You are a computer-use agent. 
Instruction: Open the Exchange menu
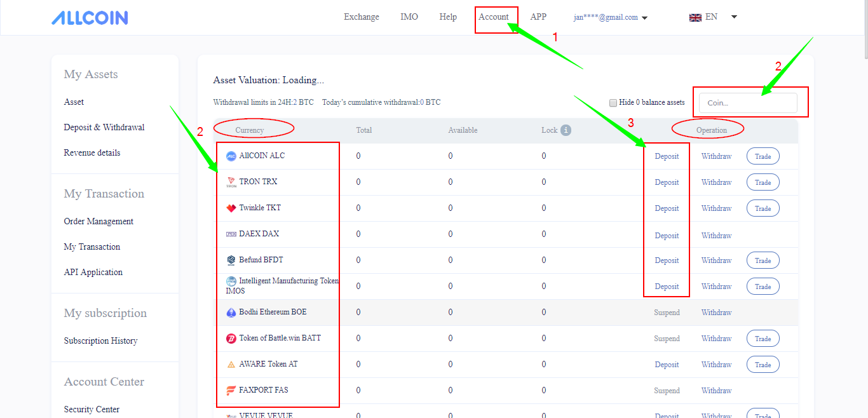pos(362,17)
